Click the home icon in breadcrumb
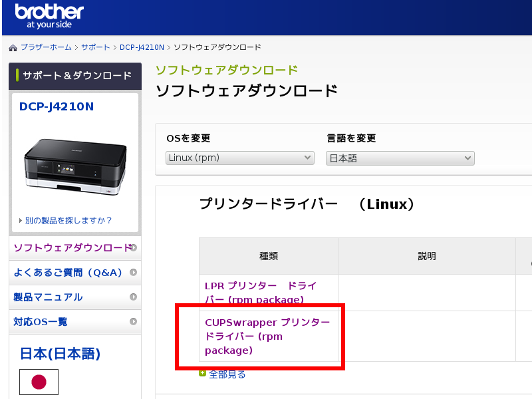 click(13, 48)
